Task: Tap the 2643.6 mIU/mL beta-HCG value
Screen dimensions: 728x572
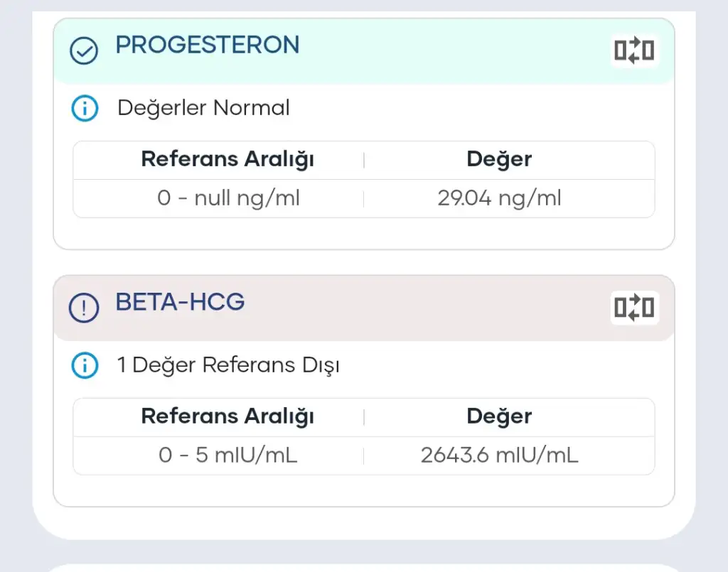Action: 499,455
